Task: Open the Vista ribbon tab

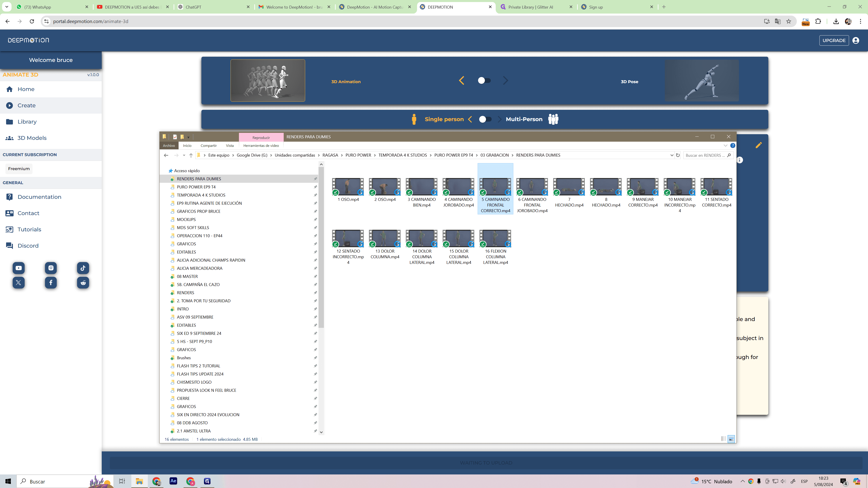Action: [230, 146]
